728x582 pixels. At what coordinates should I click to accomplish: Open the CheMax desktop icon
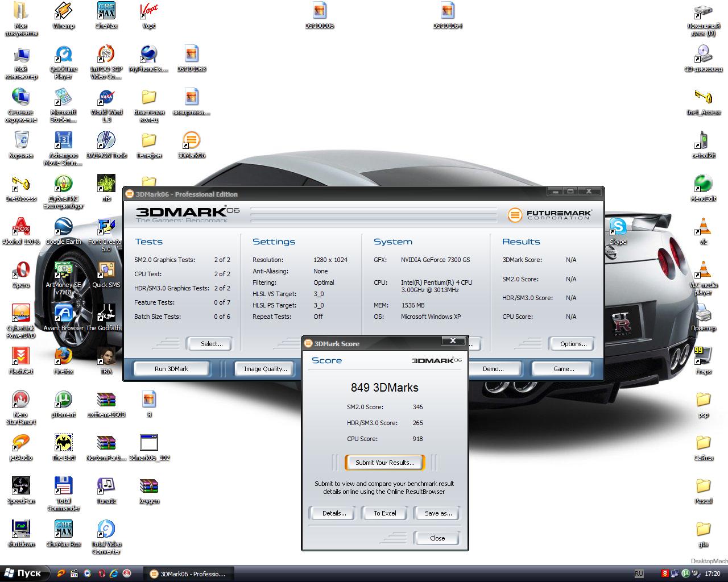tap(106, 15)
